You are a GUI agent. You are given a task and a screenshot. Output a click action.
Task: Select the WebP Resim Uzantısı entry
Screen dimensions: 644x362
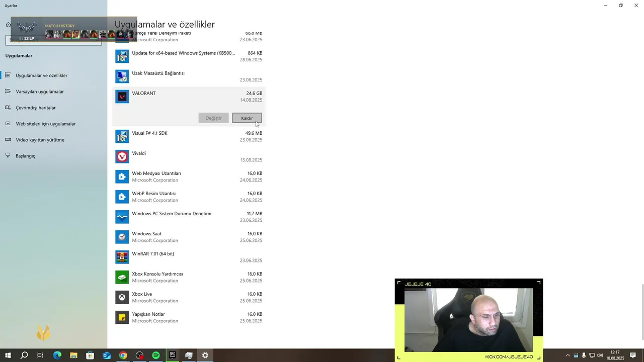tap(189, 197)
